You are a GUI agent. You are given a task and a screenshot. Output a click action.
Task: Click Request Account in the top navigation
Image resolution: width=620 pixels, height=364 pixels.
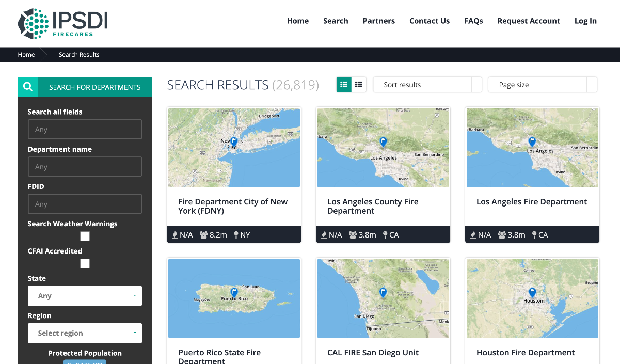pos(529,21)
